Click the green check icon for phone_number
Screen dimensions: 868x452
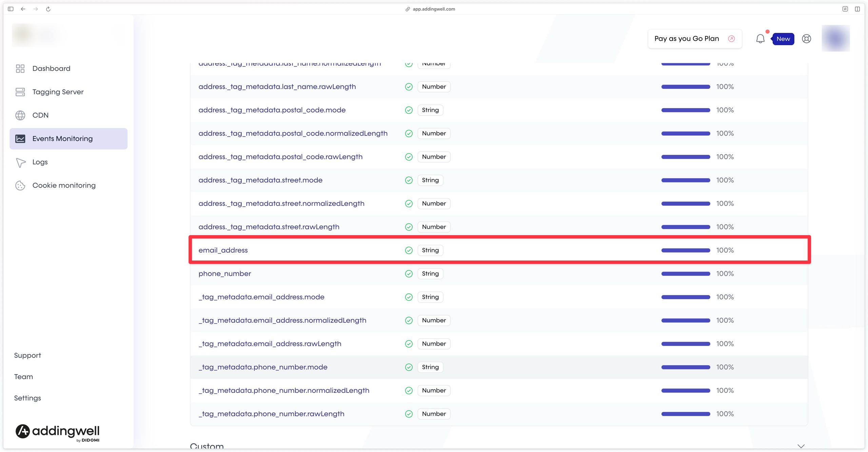click(409, 274)
